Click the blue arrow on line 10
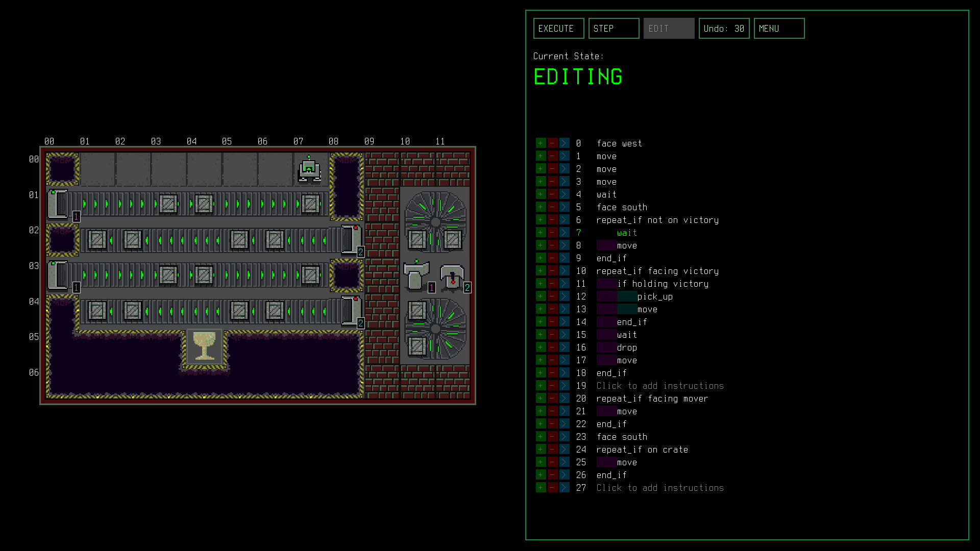The image size is (980, 551). 564,271
